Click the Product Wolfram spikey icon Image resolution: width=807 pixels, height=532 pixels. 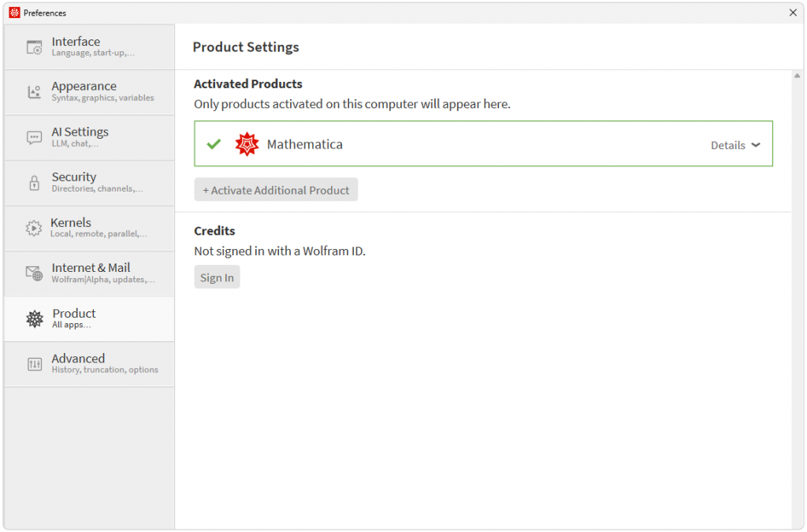(x=33, y=318)
